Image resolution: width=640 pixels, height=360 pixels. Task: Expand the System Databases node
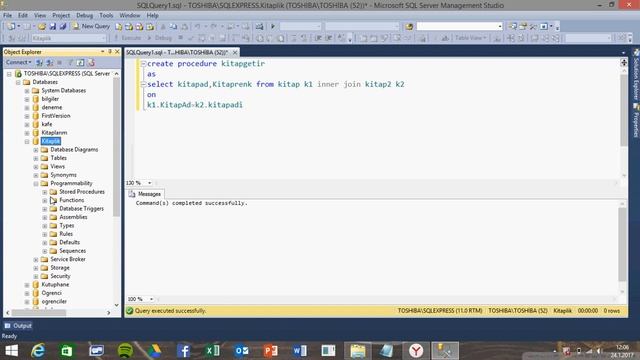(x=27, y=91)
